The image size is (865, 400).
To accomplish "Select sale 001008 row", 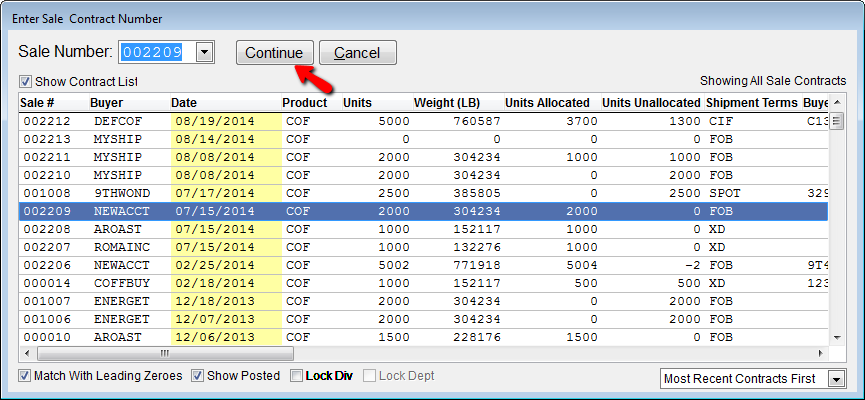I will pos(424,194).
